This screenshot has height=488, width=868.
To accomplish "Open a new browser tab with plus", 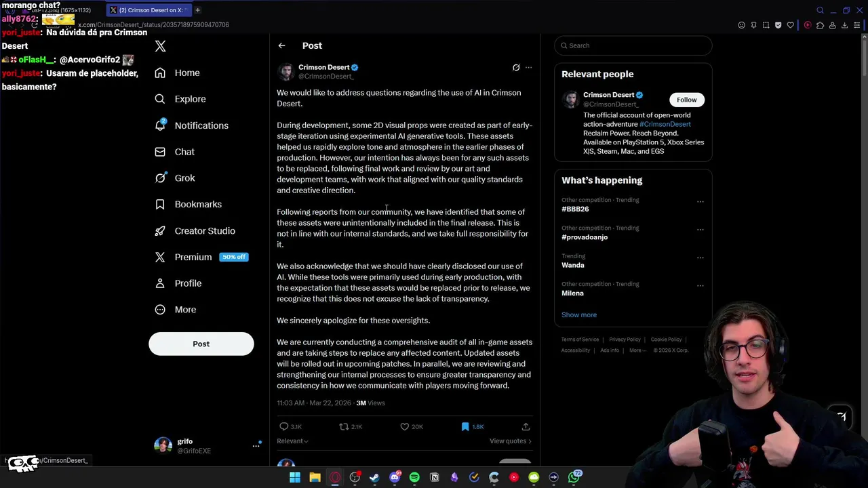I will tap(197, 10).
